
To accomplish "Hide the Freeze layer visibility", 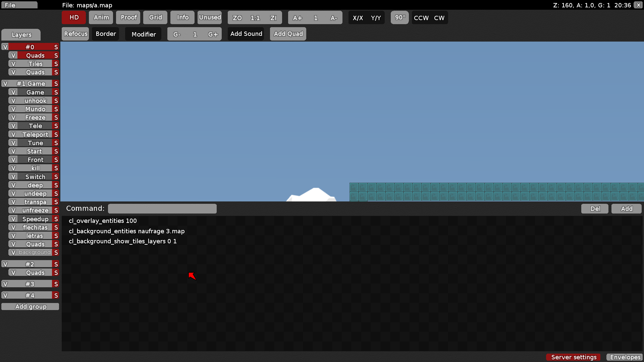I will tap(13, 117).
